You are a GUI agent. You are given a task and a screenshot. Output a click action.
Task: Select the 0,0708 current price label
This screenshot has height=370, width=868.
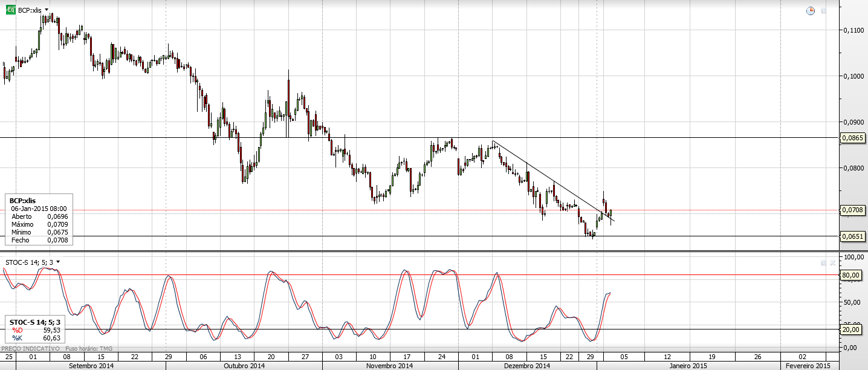(x=853, y=210)
